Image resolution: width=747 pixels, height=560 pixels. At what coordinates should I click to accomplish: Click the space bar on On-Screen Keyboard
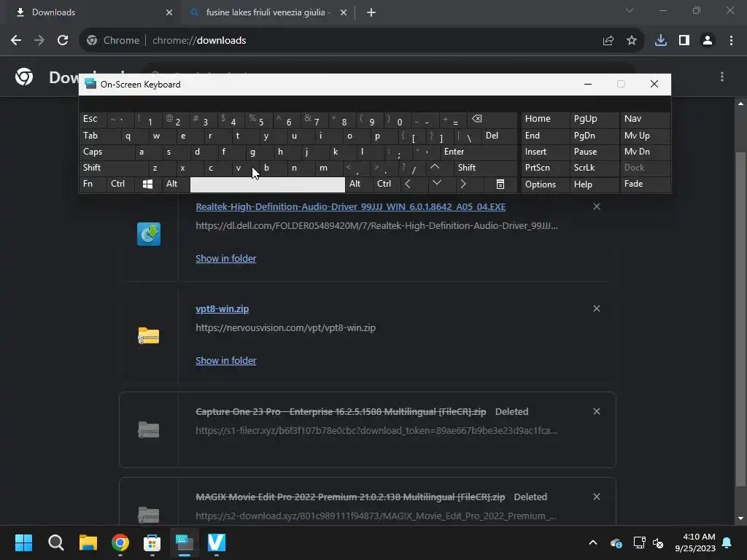click(267, 184)
